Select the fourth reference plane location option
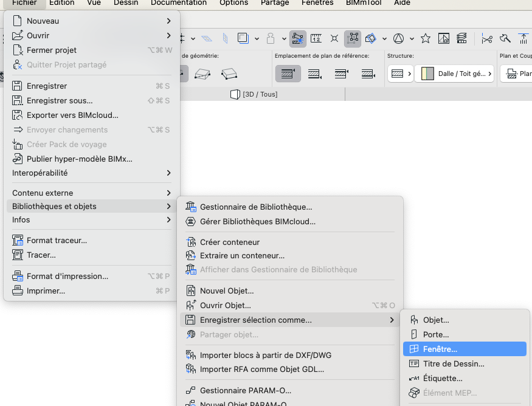 click(368, 74)
